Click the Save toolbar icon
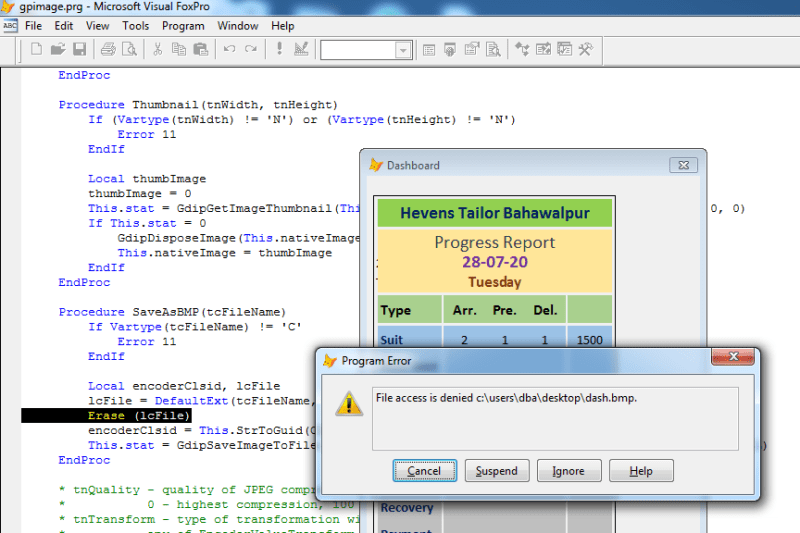800x533 pixels. [x=80, y=49]
